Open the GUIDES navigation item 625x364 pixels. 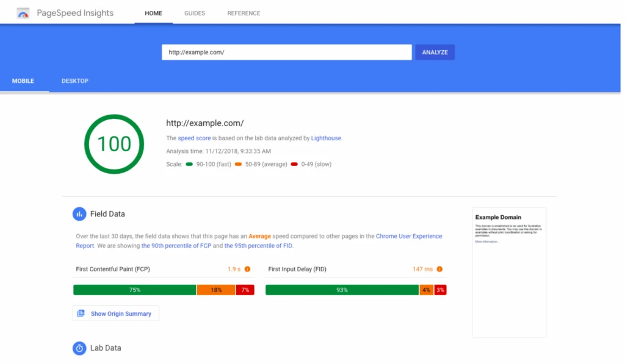[194, 13]
